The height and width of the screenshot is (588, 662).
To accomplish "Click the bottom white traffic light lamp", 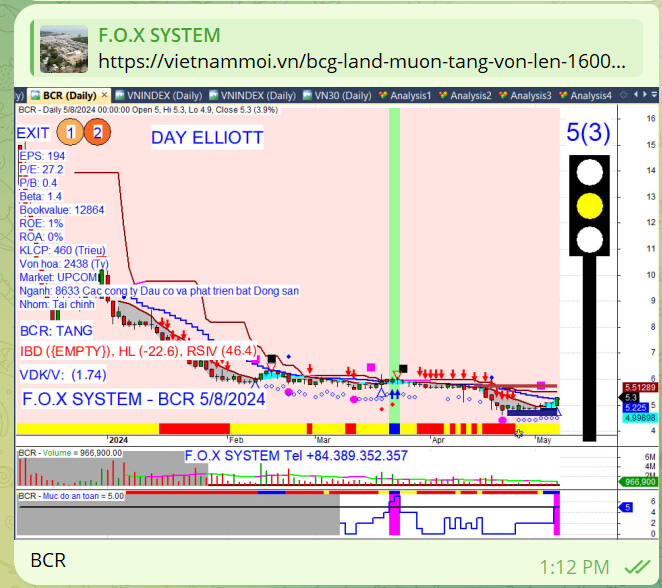I will (x=589, y=239).
